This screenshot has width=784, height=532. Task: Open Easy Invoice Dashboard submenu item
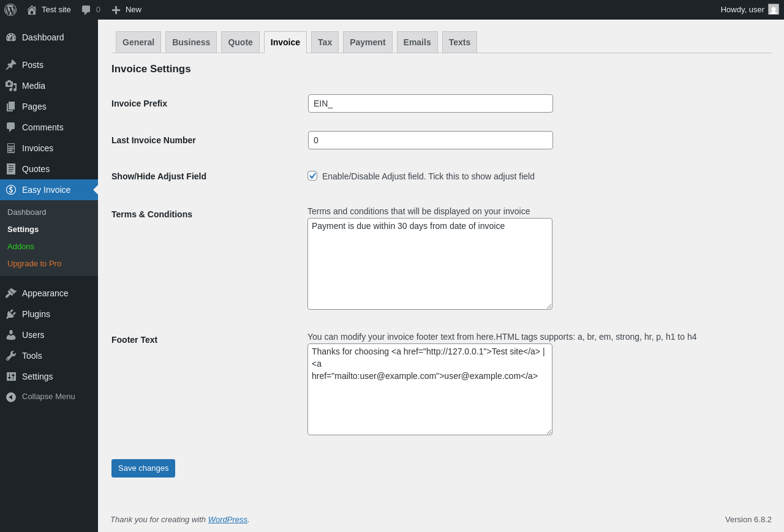pyautogui.click(x=27, y=212)
